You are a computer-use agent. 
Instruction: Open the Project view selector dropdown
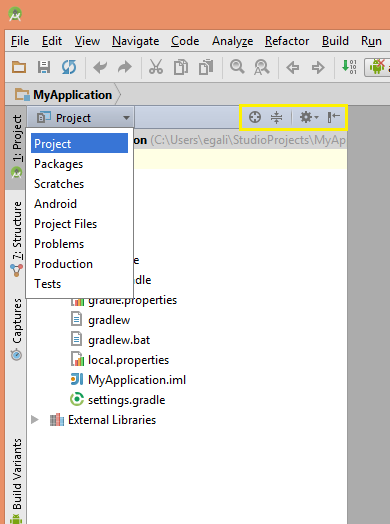82,118
